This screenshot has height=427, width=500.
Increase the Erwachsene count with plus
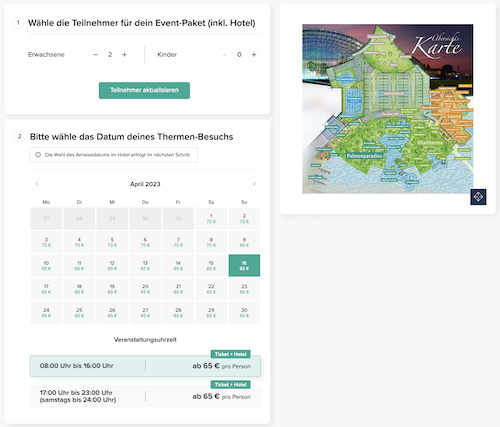(x=124, y=54)
